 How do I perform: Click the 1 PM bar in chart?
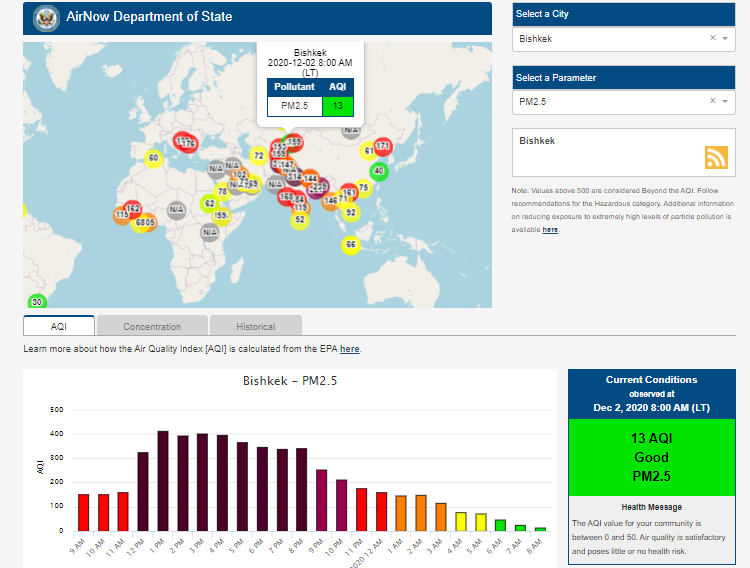click(163, 480)
